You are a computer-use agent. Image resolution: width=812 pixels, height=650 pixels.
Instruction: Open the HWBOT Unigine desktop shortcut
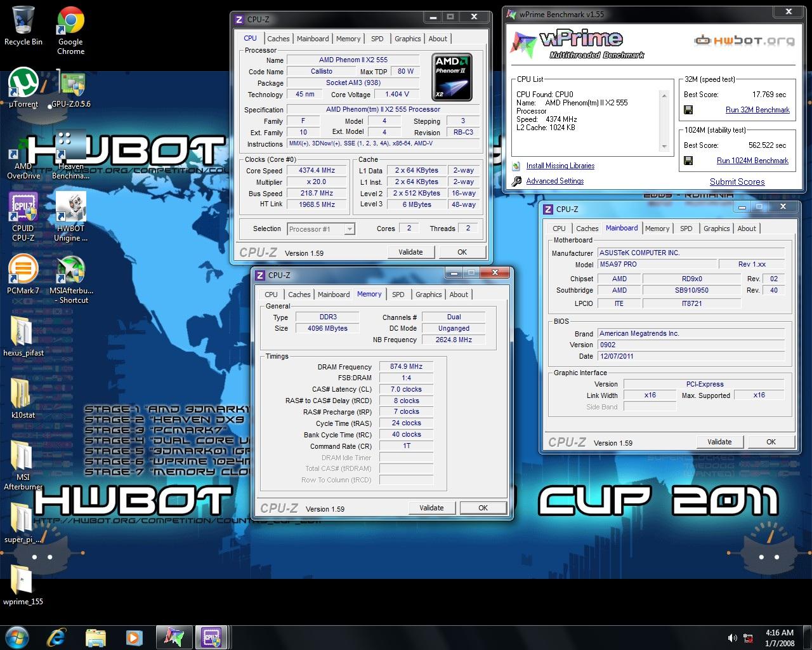[x=70, y=217]
